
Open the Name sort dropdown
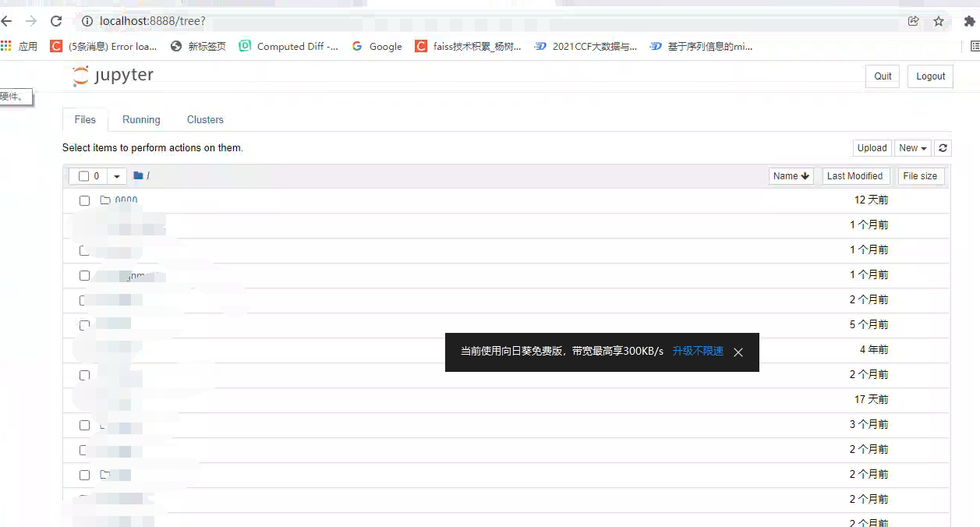click(791, 175)
